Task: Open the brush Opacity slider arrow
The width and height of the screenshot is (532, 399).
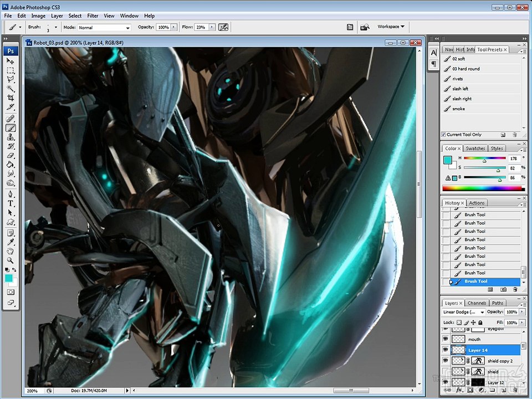Action: coord(174,27)
